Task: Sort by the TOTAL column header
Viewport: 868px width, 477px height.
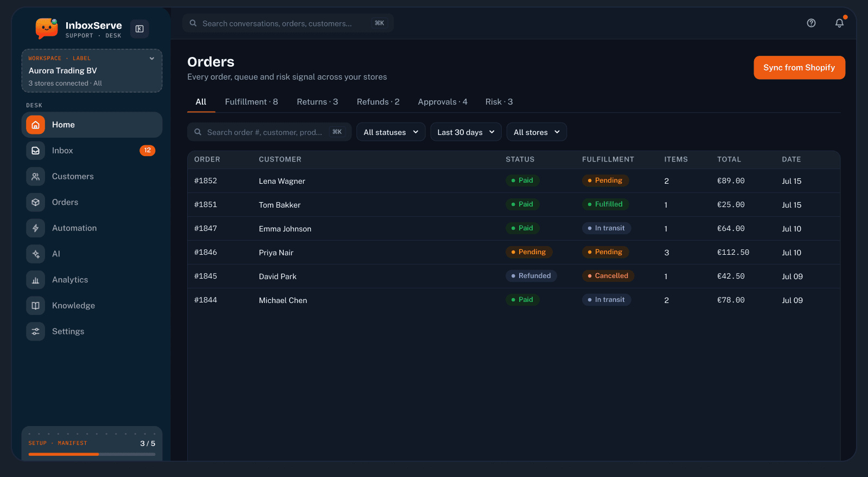Action: [729, 159]
